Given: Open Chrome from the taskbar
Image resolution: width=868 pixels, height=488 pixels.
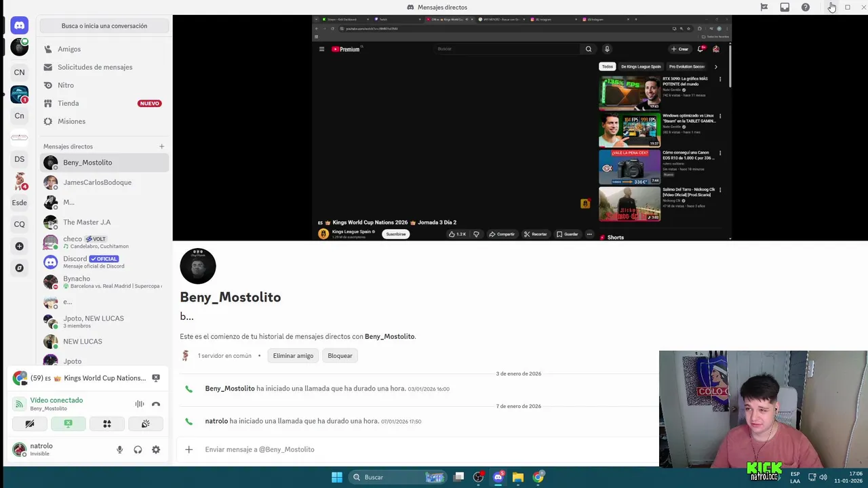Looking at the screenshot, I should coord(538,477).
